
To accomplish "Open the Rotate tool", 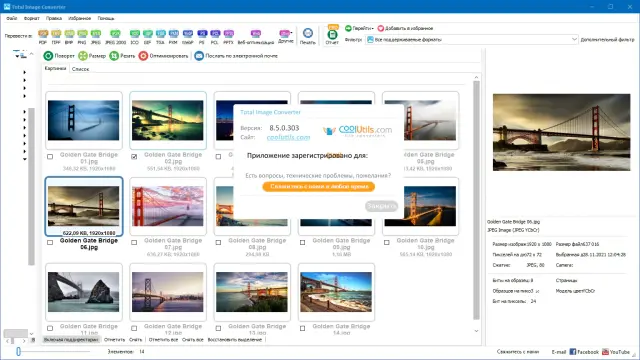I will [x=59, y=56].
